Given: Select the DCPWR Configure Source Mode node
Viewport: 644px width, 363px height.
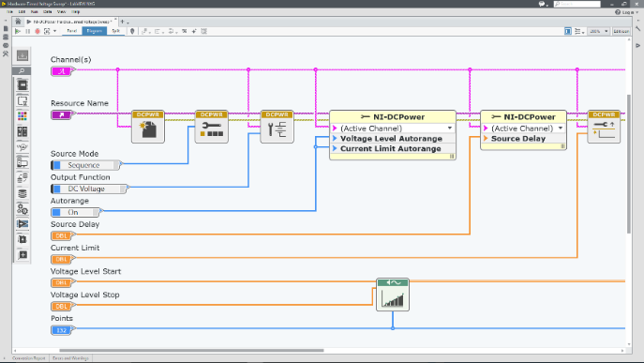Looking at the screenshot, I should 212,127.
